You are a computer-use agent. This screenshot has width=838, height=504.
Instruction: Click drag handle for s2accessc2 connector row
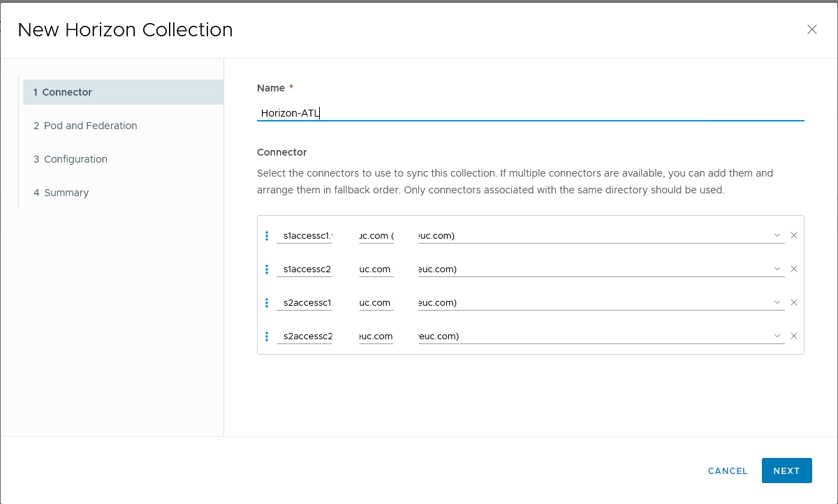coord(267,336)
